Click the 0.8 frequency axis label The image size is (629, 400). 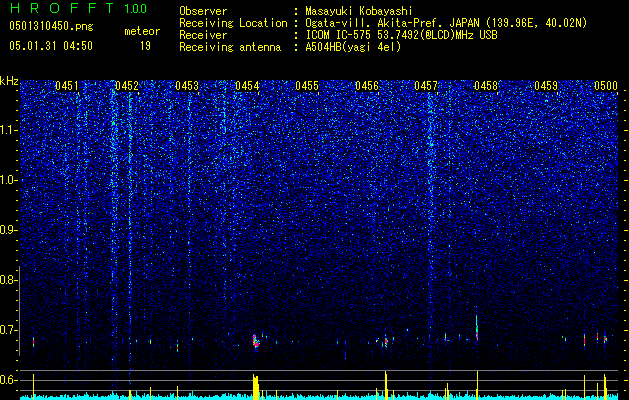click(9, 280)
